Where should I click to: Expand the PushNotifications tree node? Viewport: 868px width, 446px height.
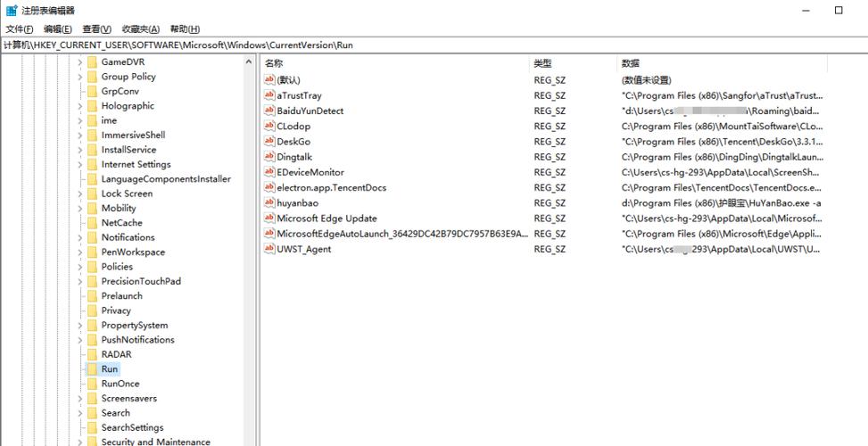pyautogui.click(x=79, y=340)
